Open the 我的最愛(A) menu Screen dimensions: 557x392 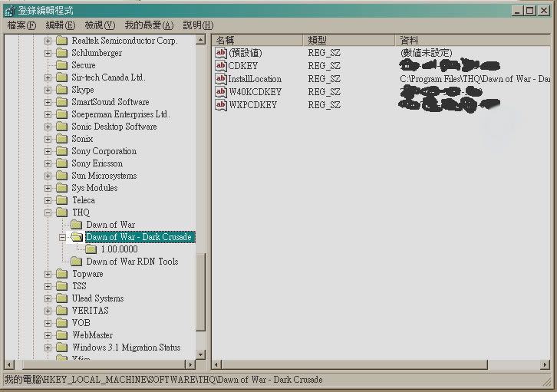(149, 25)
